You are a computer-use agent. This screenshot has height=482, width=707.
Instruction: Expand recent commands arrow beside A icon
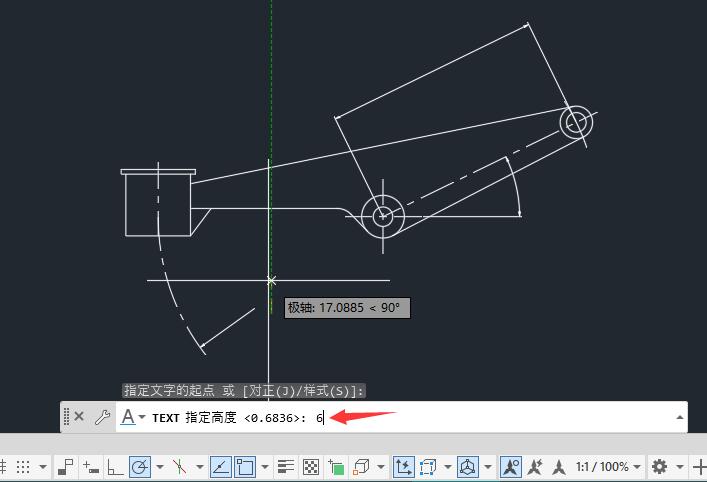[x=142, y=417]
